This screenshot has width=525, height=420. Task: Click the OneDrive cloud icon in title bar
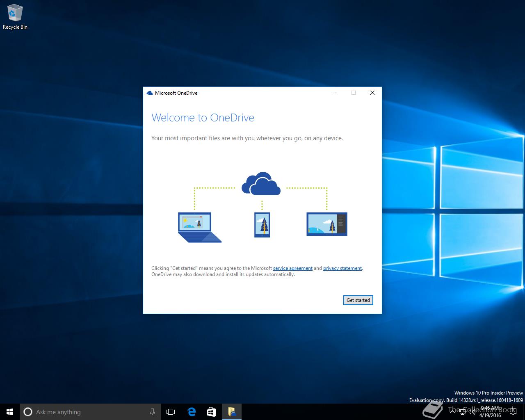pos(150,93)
